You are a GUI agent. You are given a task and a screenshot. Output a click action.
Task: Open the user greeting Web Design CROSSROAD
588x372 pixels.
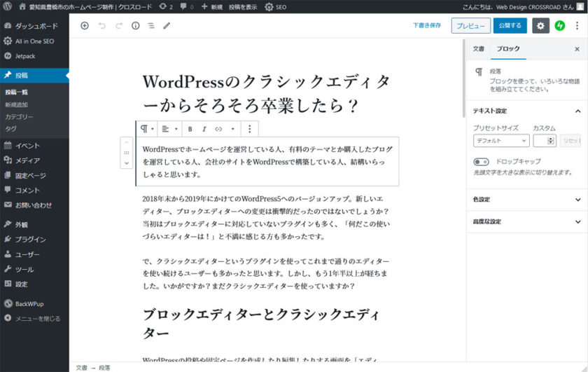523,7
